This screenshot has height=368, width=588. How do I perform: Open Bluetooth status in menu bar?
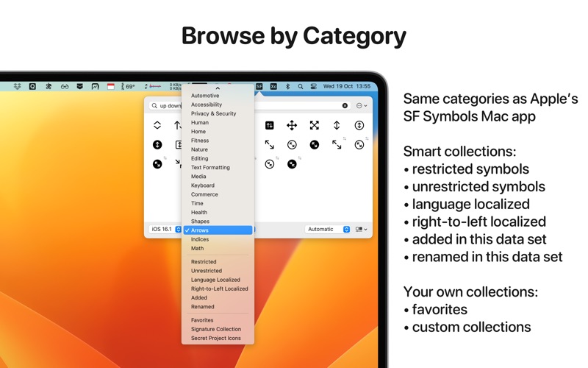click(287, 86)
